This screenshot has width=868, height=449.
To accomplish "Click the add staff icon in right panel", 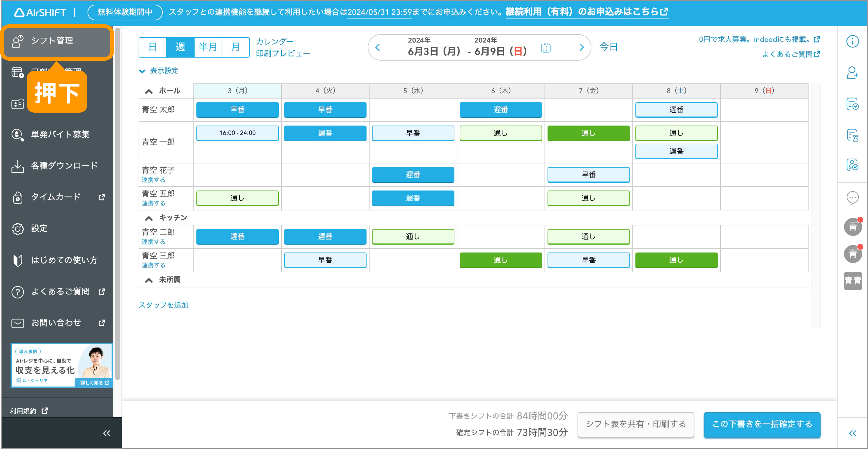I will click(x=853, y=72).
